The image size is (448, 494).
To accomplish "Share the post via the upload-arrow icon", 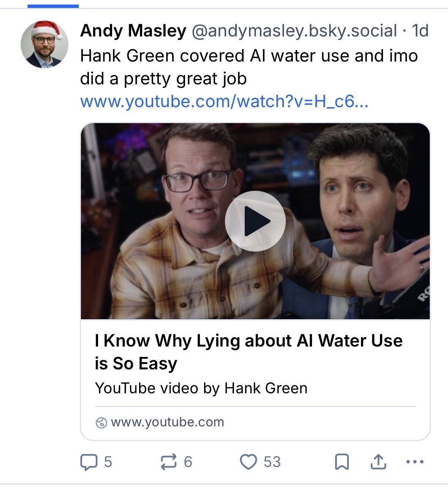I will 378,462.
